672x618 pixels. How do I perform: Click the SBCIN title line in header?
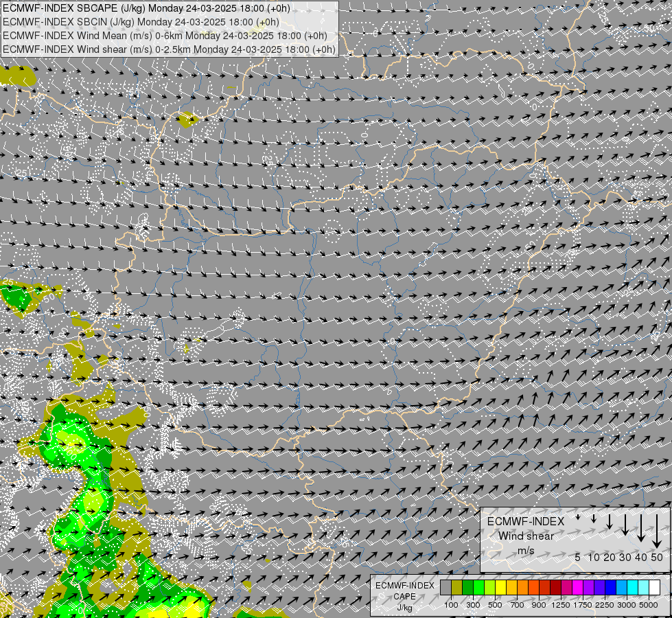pyautogui.click(x=141, y=22)
